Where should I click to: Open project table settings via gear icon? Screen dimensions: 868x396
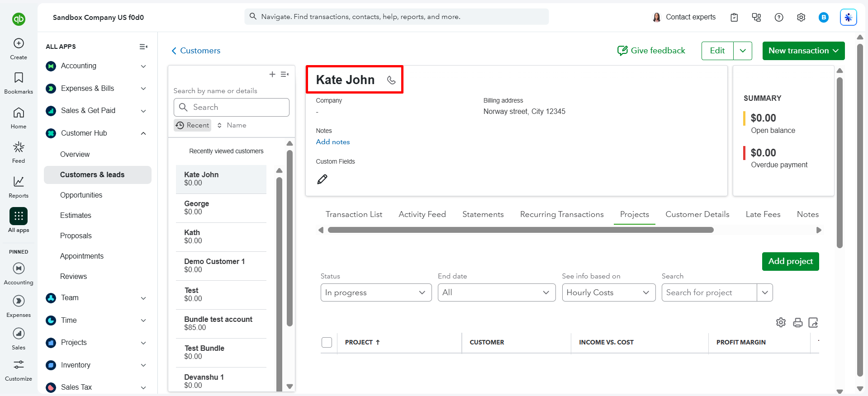coord(781,322)
